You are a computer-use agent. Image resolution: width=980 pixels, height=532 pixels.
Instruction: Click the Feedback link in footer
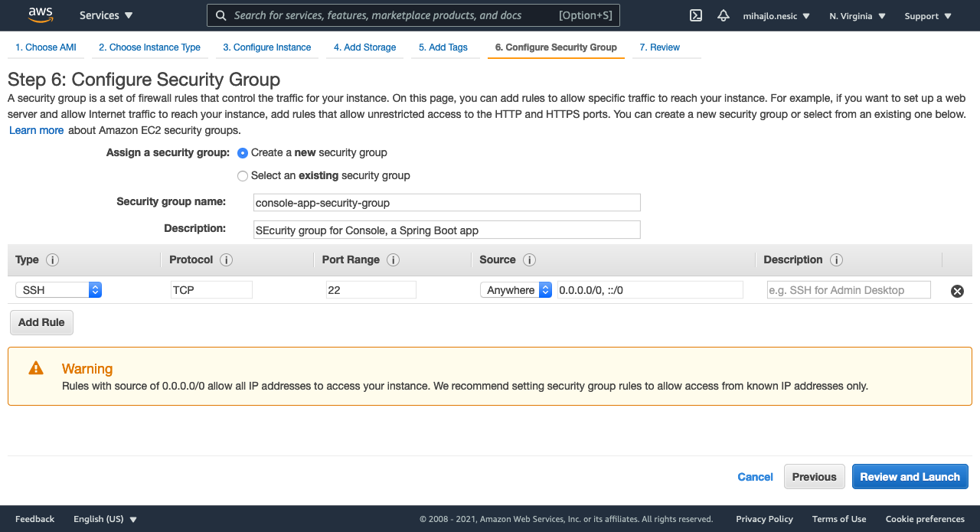[x=35, y=519]
